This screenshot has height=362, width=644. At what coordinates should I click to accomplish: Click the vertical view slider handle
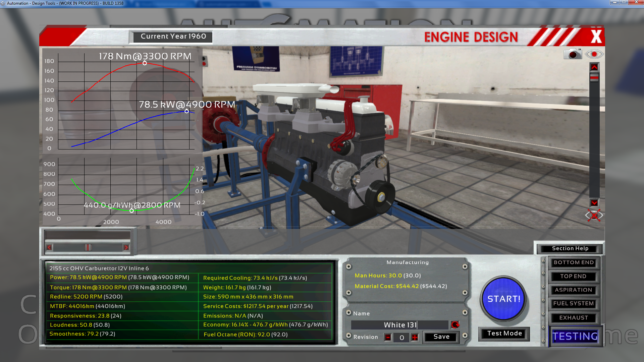(594, 78)
